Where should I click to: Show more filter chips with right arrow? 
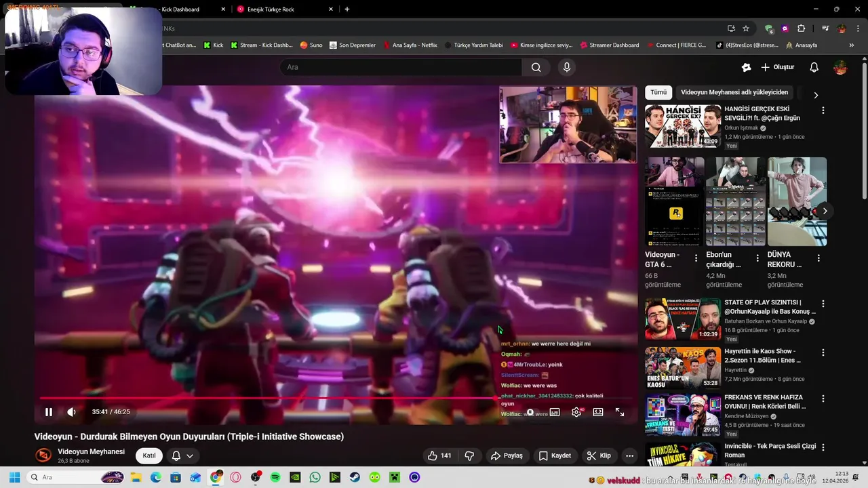[816, 95]
